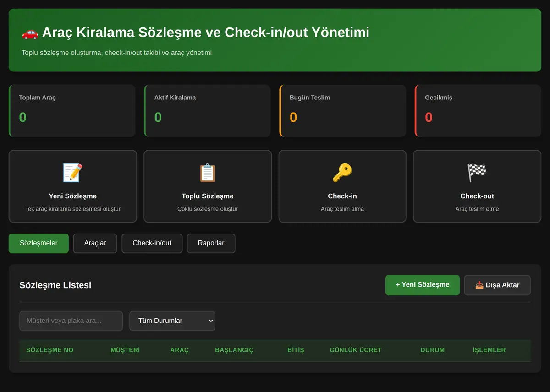Screen dimensions: 550x392
Task: Click the Toplam Araç stat card
Action: tap(72, 111)
